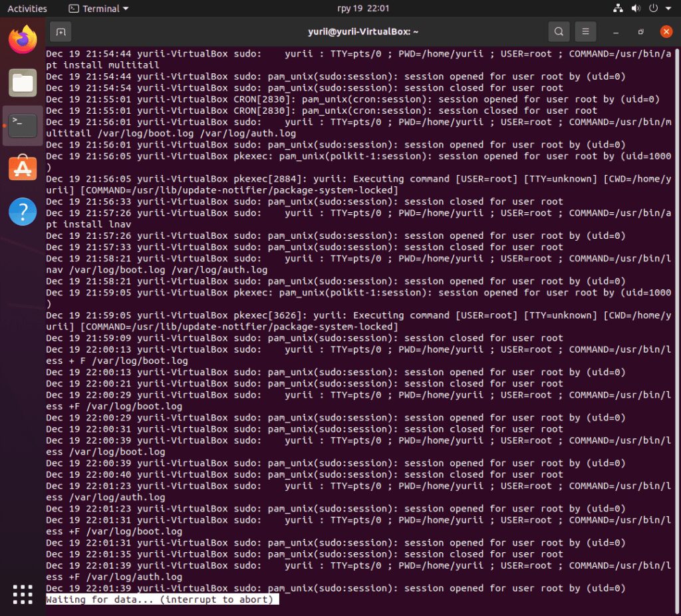
Task: Click the power icon in top bar
Action: click(652, 9)
